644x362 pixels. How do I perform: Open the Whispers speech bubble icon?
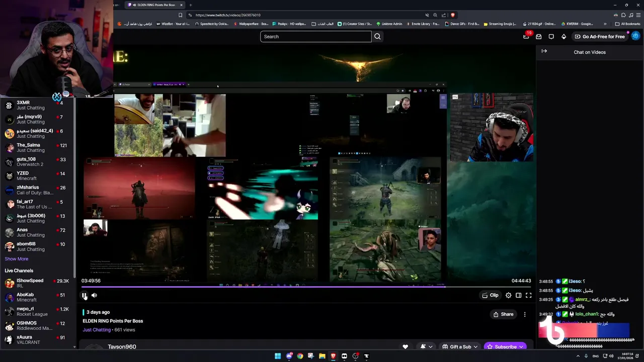(x=551, y=36)
